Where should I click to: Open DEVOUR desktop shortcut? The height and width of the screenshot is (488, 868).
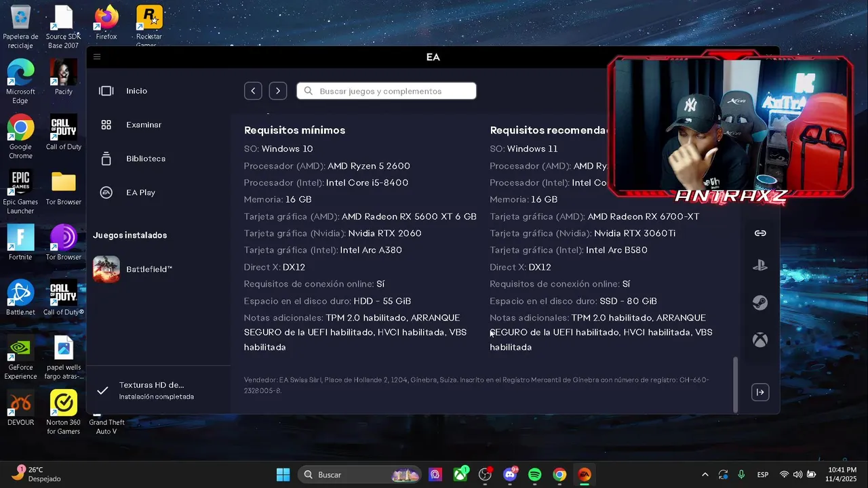(x=20, y=408)
